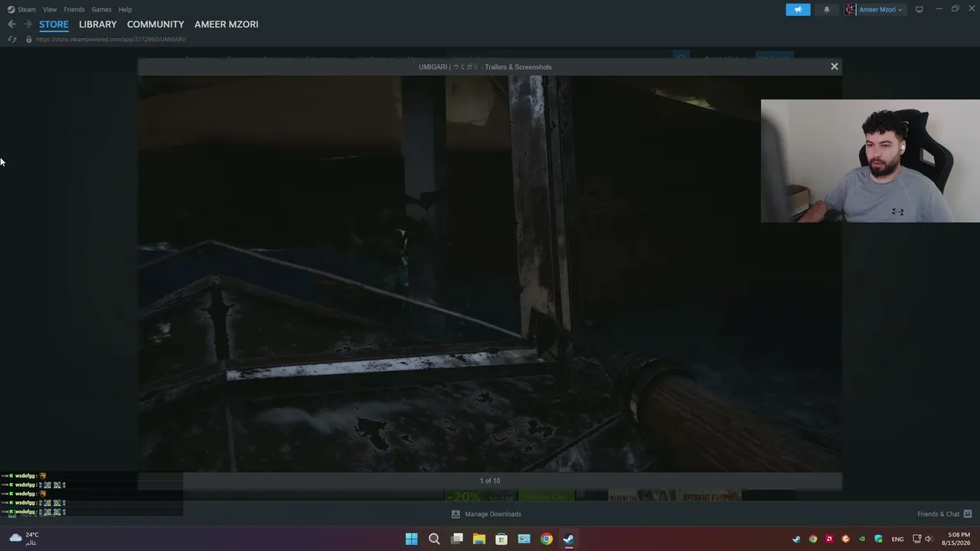The image size is (980, 551).
Task: Open Task View on the taskbar
Action: click(x=457, y=539)
